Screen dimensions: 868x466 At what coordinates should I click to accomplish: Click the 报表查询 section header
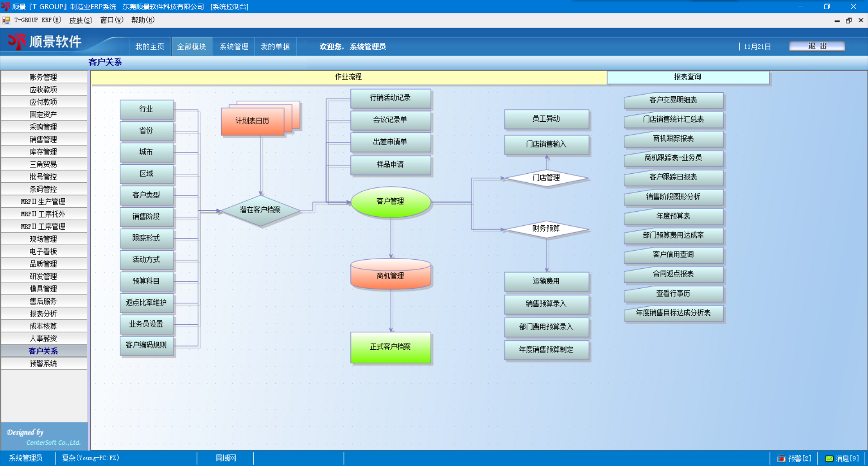tap(687, 77)
